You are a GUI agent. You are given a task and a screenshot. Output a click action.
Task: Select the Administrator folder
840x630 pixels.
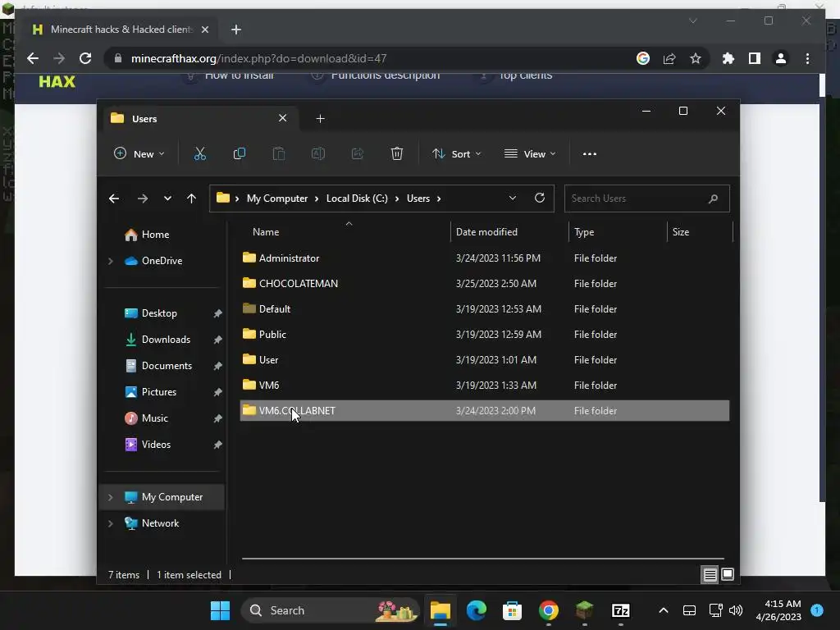point(485,258)
